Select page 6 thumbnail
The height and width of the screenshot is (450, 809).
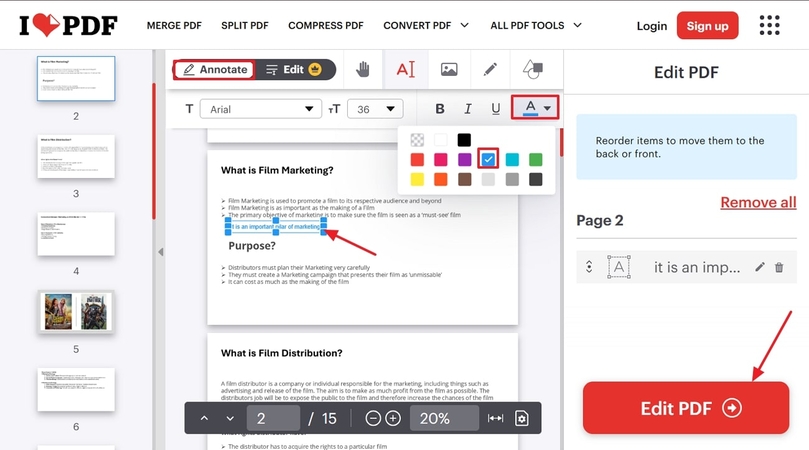[x=76, y=390]
